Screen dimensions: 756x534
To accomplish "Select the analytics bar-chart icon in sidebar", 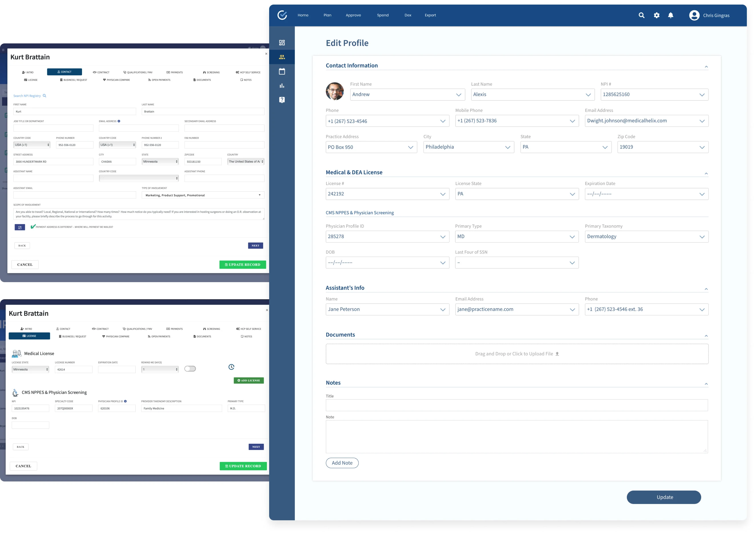I will [282, 86].
